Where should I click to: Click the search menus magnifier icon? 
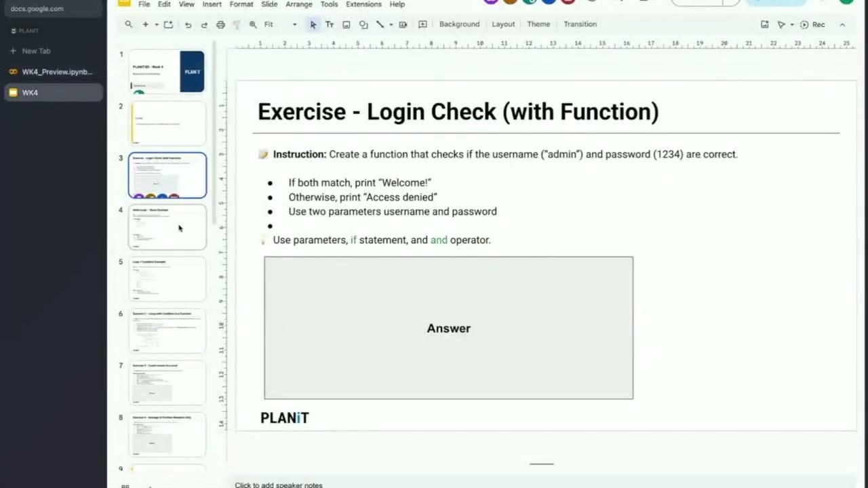click(128, 24)
